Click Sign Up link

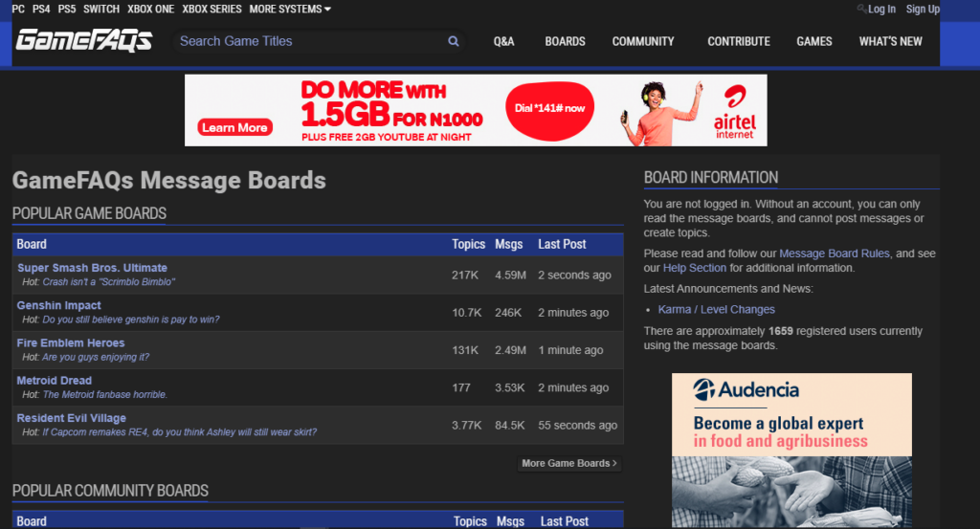[x=923, y=9]
